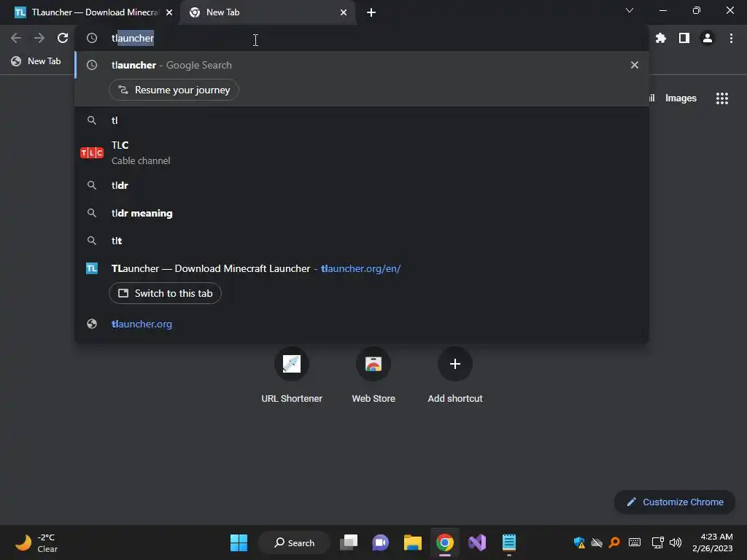Reload the current page
This screenshot has height=560, width=747.
[x=63, y=38]
